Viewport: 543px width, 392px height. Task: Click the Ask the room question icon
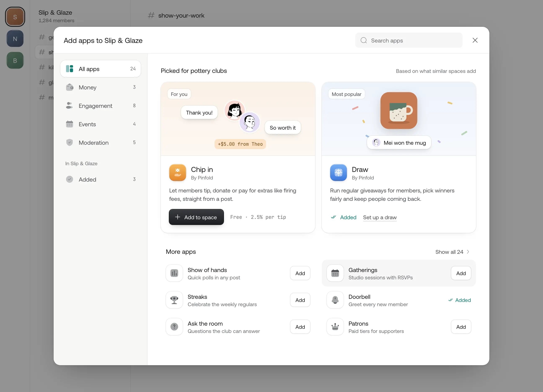174,327
